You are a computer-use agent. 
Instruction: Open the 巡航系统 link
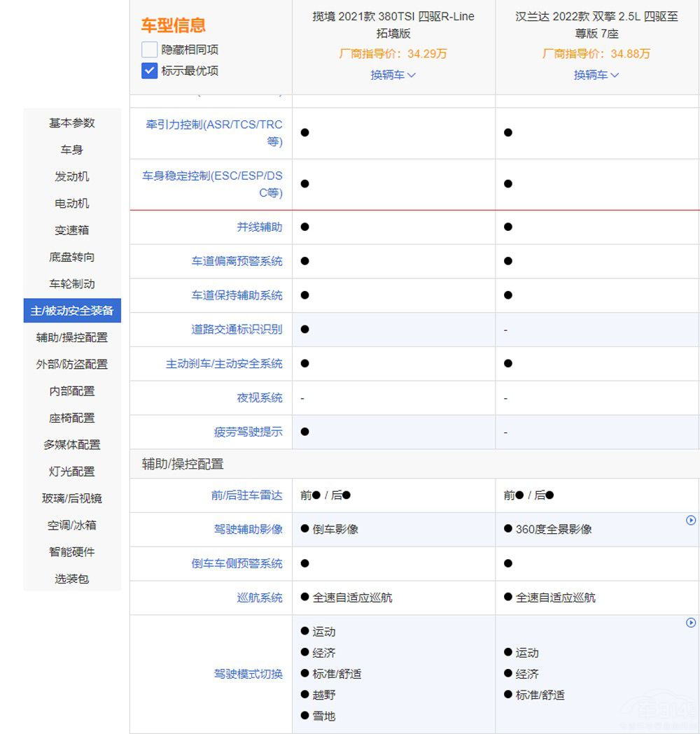(x=259, y=598)
